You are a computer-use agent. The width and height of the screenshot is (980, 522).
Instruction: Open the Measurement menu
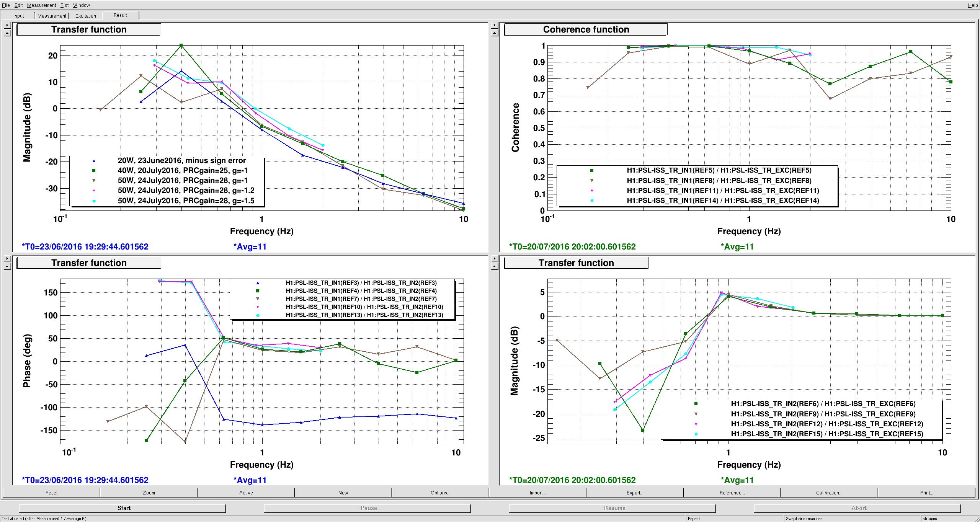click(41, 5)
